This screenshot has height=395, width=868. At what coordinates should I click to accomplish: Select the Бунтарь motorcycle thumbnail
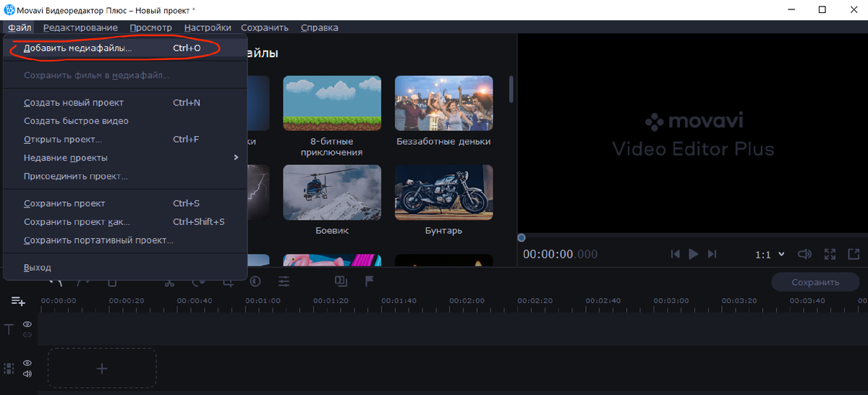[443, 192]
